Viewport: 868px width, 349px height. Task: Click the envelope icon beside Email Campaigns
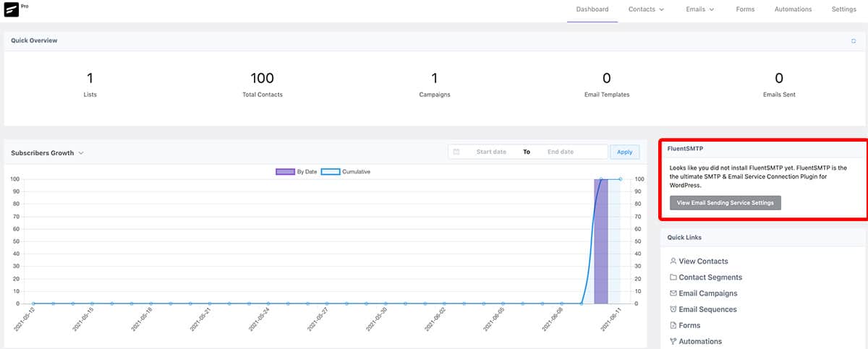point(673,293)
